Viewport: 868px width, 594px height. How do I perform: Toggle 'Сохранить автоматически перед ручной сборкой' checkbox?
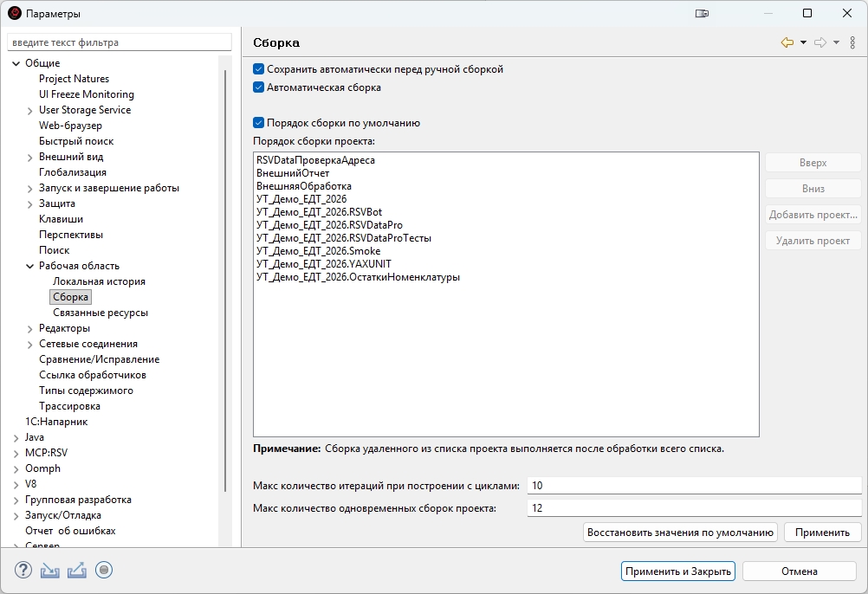tap(258, 69)
